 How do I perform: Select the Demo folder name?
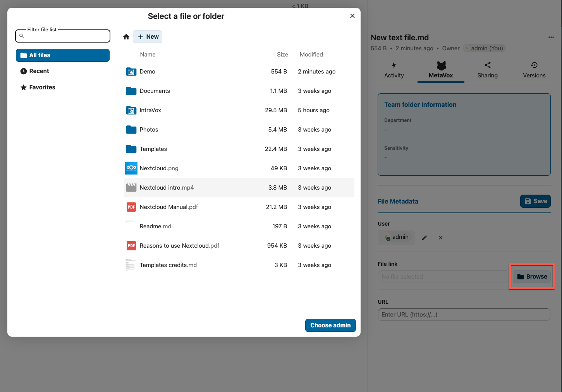click(x=147, y=72)
